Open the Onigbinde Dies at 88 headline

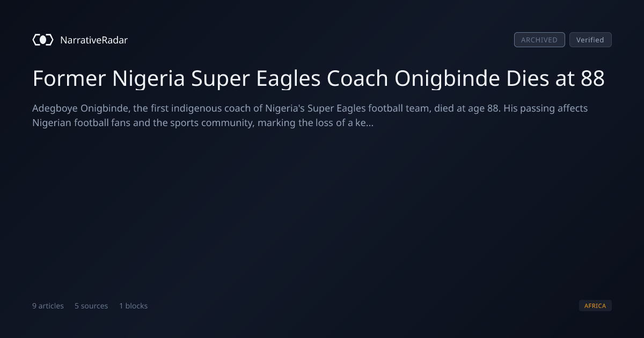point(319,79)
